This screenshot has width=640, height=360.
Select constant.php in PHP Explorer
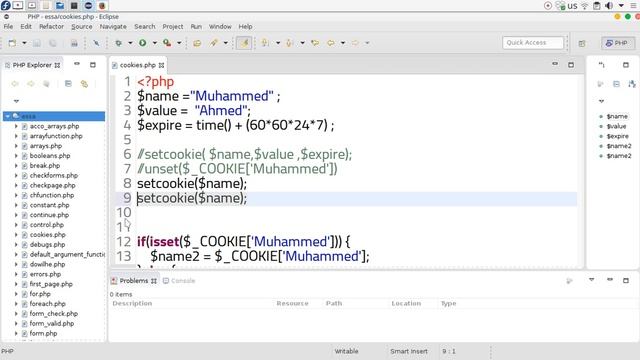coord(49,205)
